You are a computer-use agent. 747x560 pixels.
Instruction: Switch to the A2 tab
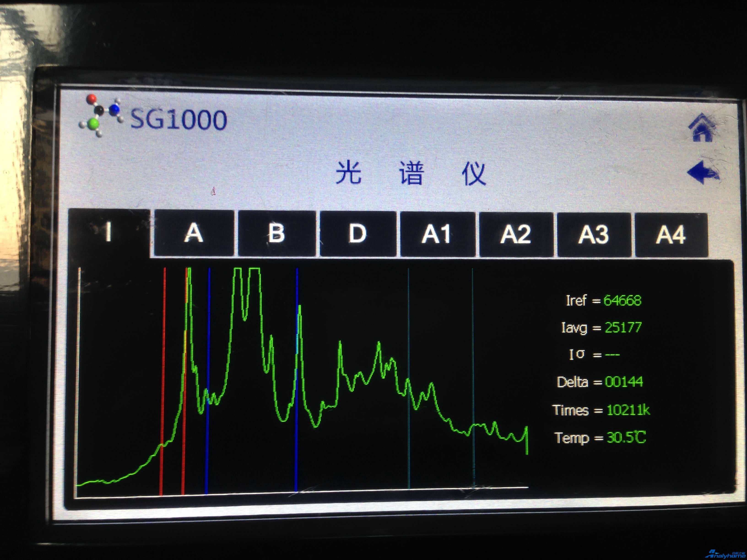point(516,235)
